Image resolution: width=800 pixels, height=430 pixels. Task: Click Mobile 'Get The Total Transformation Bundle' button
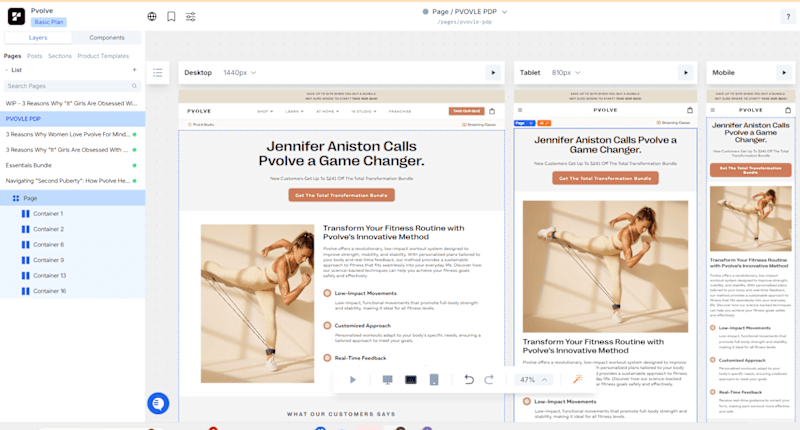pyautogui.click(x=751, y=170)
